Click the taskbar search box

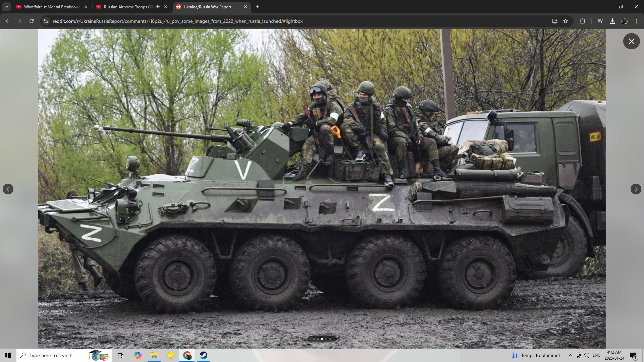(x=64, y=355)
